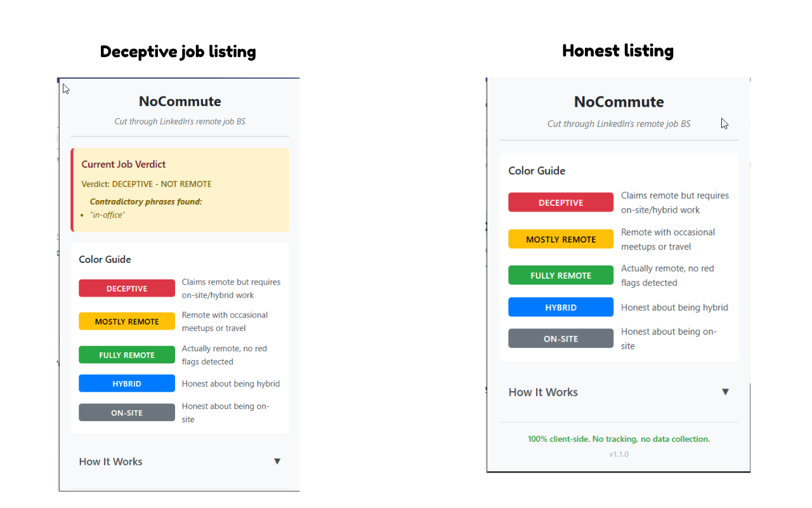Click the chevron arrow beside How It Works on the left
The height and width of the screenshot is (508, 812).
tap(277, 462)
